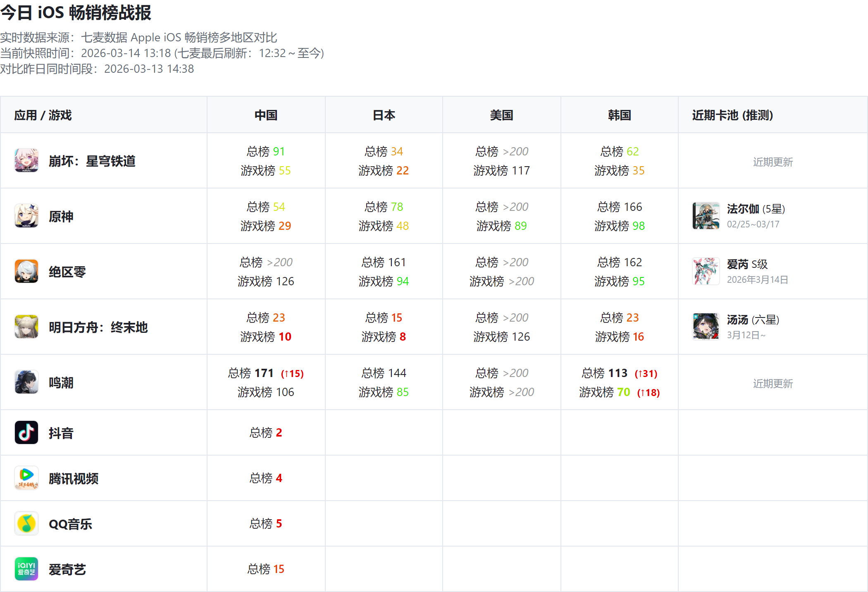Click the 应用 / 游戏 column header
The width and height of the screenshot is (868, 592).
43,115
